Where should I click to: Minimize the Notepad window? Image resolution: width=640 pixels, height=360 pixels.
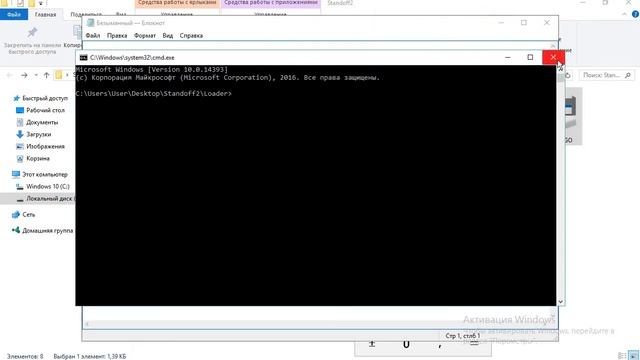click(x=501, y=23)
